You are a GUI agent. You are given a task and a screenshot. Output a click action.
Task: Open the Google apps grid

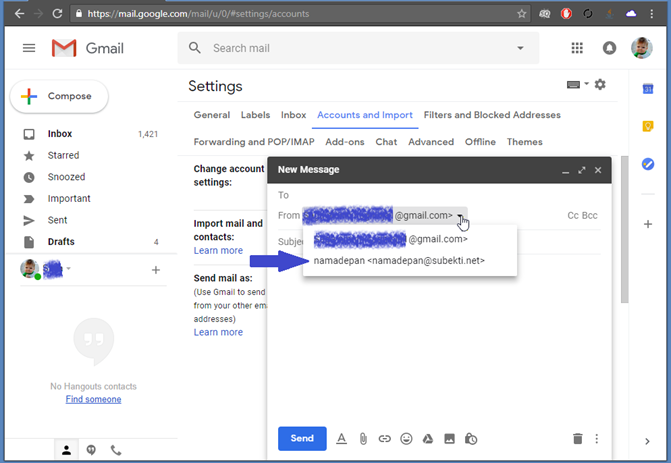pyautogui.click(x=577, y=48)
